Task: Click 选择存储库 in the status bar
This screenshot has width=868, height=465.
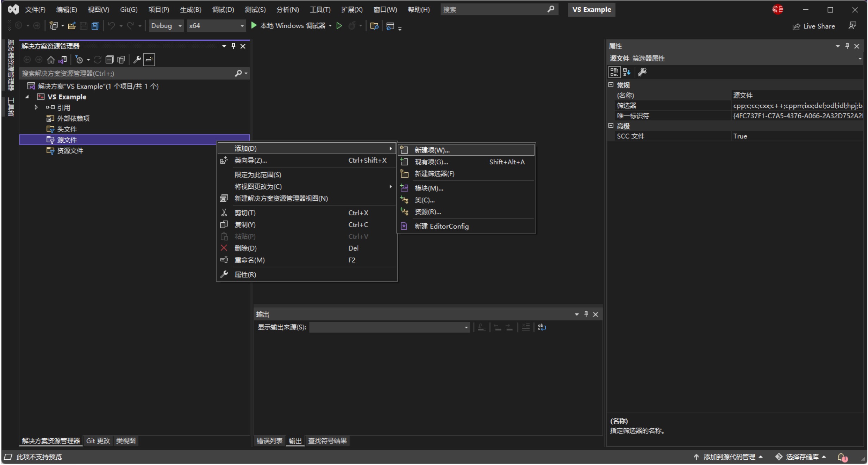Action: 801,457
